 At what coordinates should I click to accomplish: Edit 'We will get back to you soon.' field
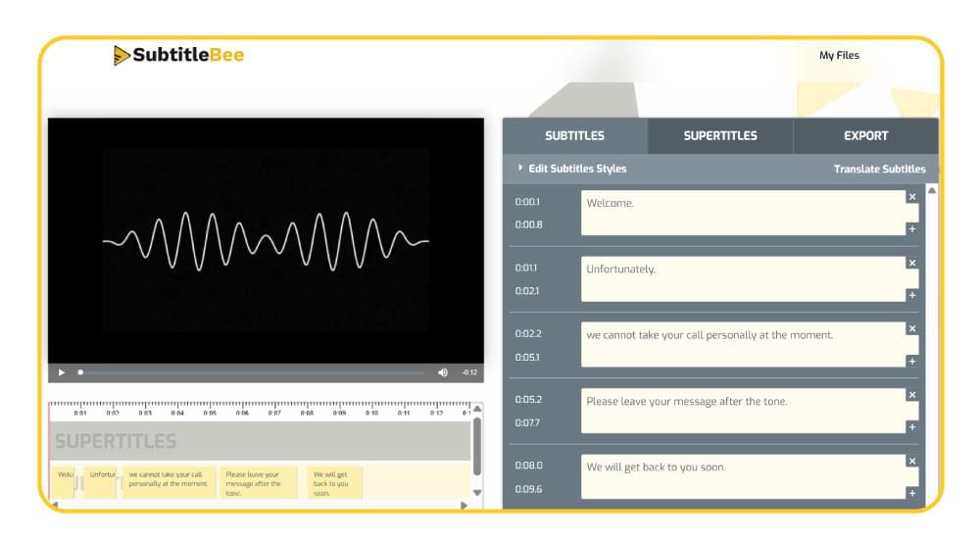743,476
